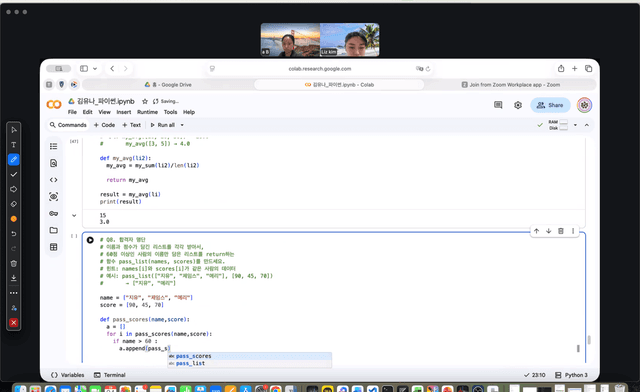The width and height of the screenshot is (640, 392).
Task: Switch to the Google Drive tab
Action: (x=168, y=85)
